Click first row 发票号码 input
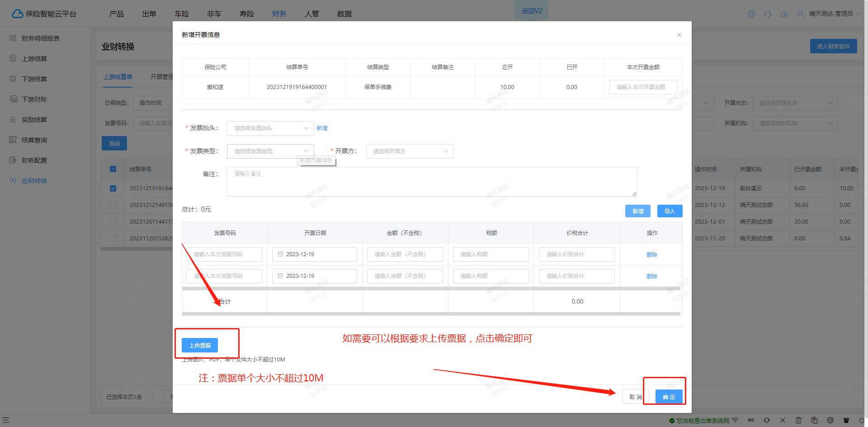The width and height of the screenshot is (868, 427). pos(224,254)
